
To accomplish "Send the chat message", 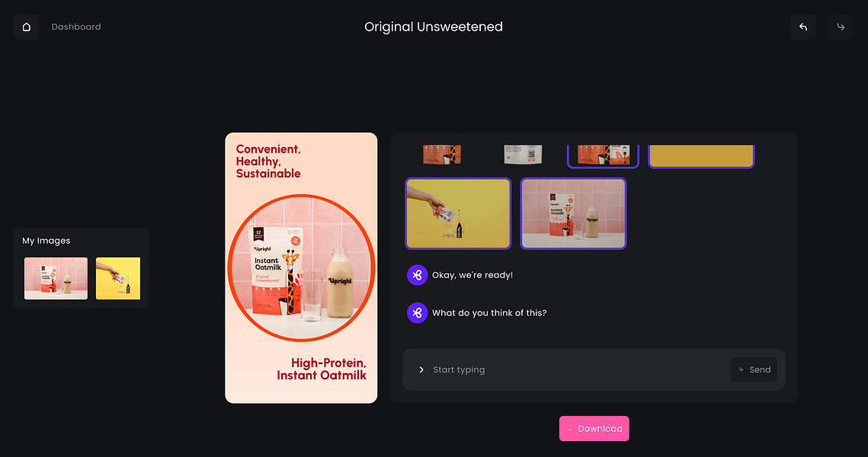I will [x=754, y=369].
